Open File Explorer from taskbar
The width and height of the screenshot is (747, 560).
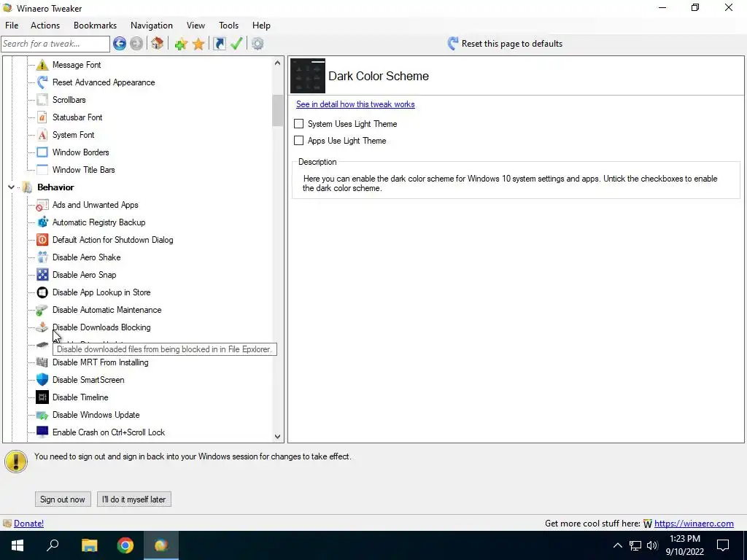(x=89, y=545)
